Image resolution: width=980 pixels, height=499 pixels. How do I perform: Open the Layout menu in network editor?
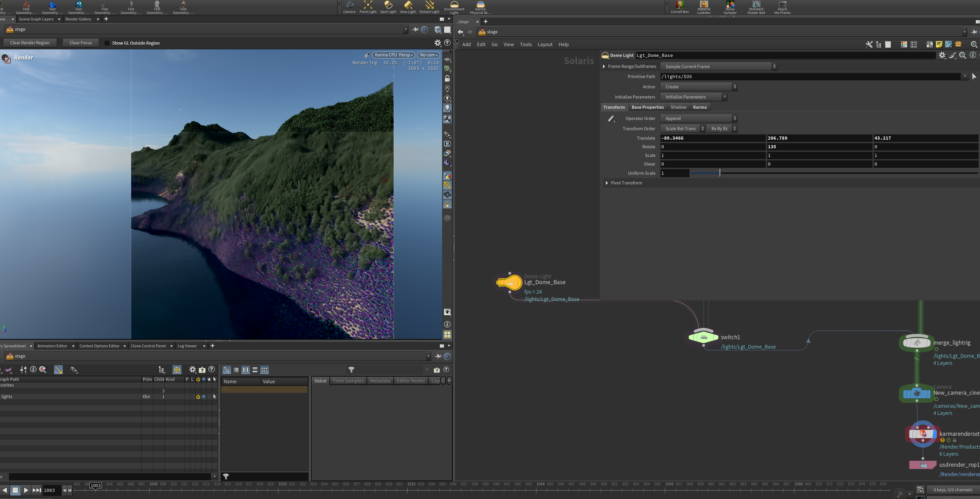click(x=545, y=44)
